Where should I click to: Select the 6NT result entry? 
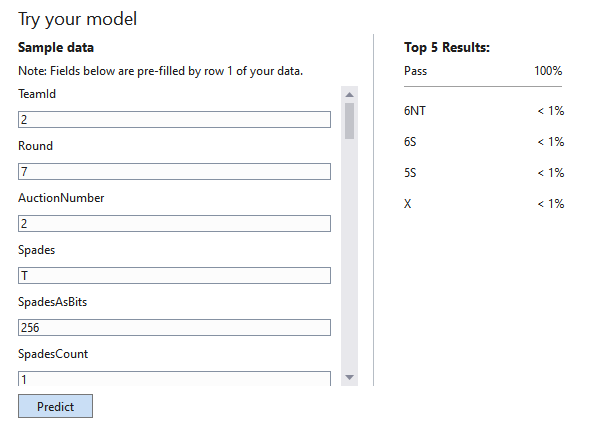pyautogui.click(x=484, y=111)
